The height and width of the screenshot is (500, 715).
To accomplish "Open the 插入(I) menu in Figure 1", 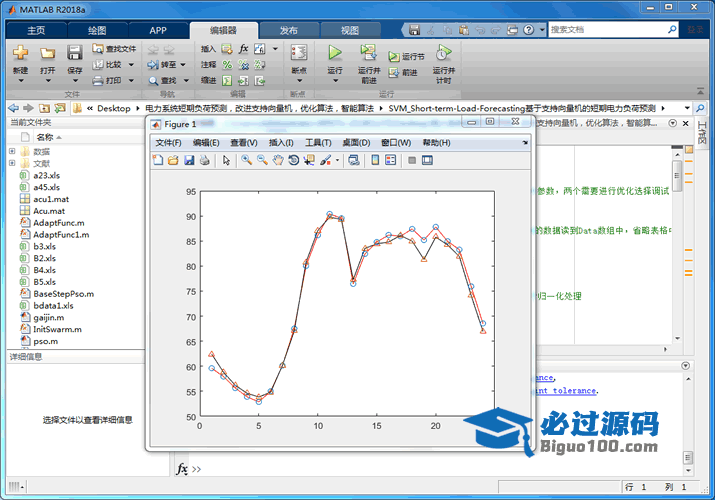I will pyautogui.click(x=281, y=143).
